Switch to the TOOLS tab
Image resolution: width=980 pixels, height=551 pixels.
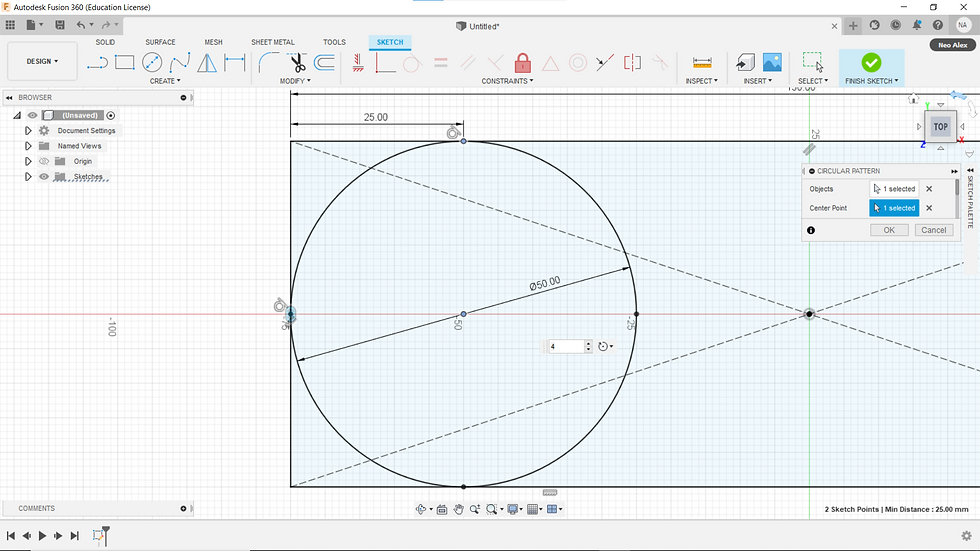click(x=334, y=42)
